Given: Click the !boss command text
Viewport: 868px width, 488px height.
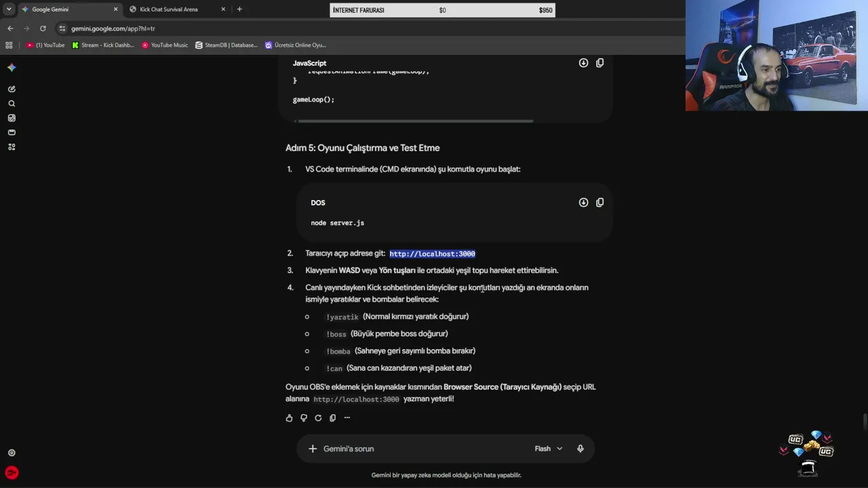Looking at the screenshot, I should [336, 334].
